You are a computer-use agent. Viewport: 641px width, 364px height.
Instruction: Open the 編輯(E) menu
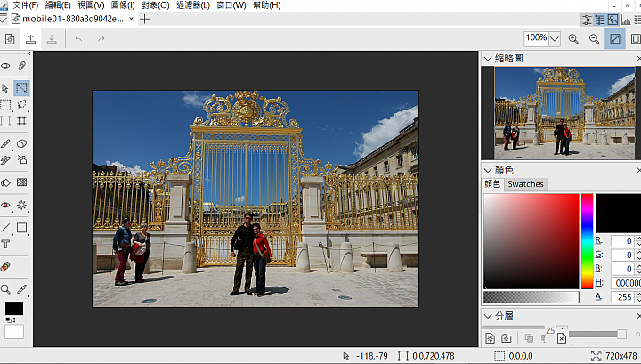pyautogui.click(x=58, y=5)
